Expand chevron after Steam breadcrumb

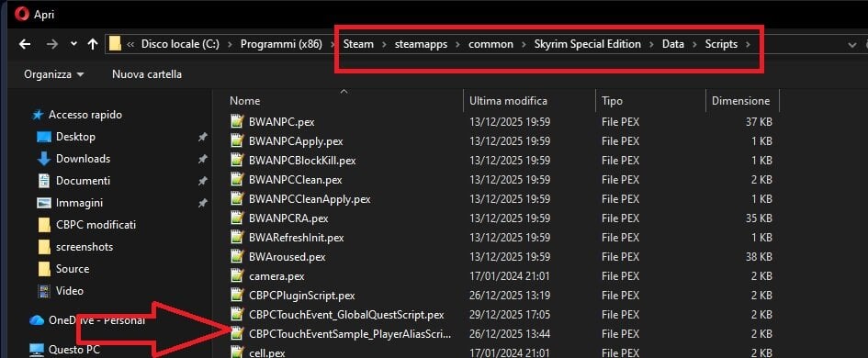[384, 44]
